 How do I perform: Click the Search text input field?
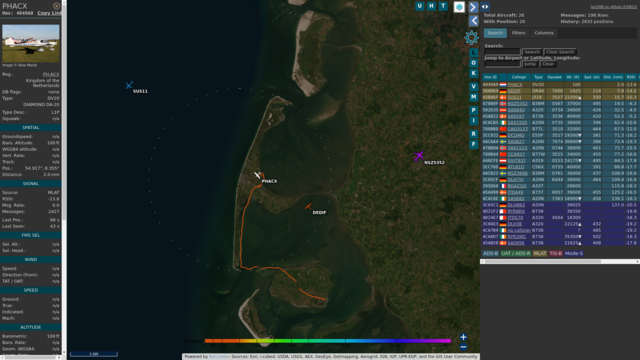click(502, 52)
